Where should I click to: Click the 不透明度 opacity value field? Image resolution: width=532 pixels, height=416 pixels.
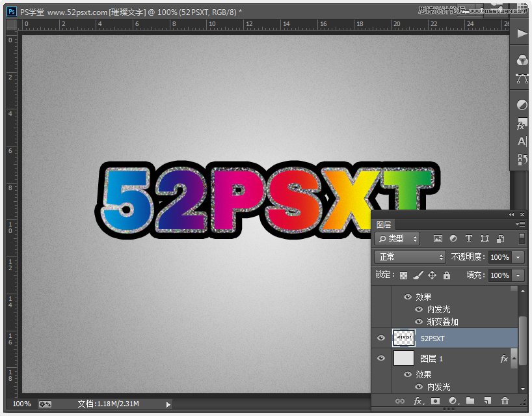pyautogui.click(x=499, y=257)
